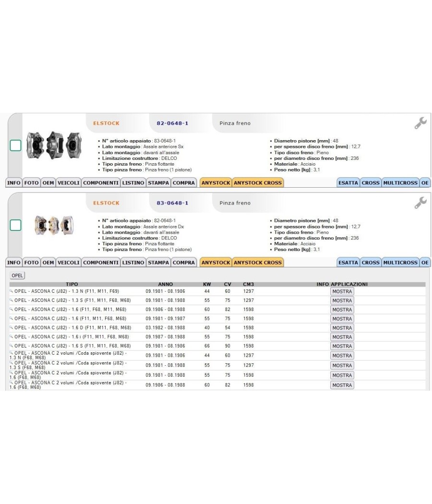Click MOSTRA for Ascona C 1.6 09.1986 - 08.1988, 60 kW
Screen dimensions: 432x504
tap(342, 310)
